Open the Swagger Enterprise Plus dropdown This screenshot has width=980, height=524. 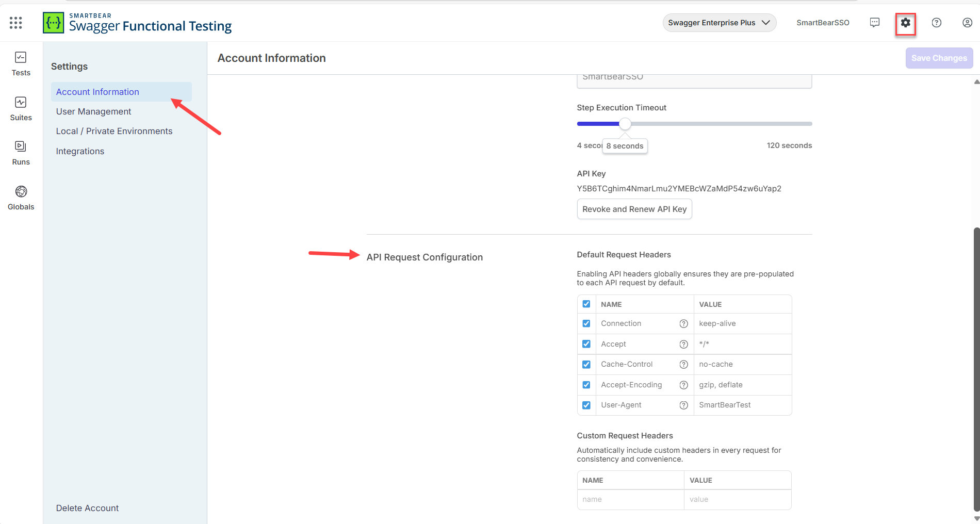(719, 22)
